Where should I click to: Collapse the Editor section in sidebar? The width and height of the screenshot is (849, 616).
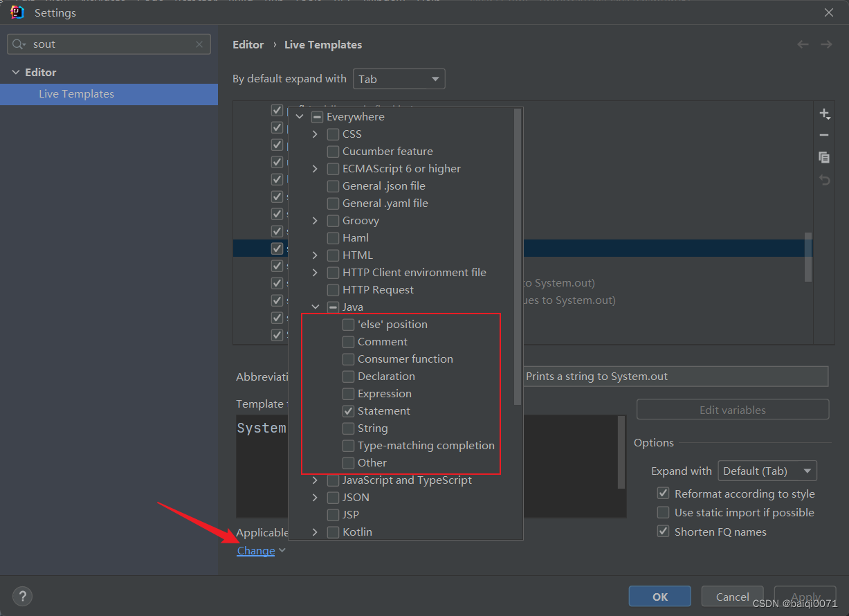pyautogui.click(x=16, y=72)
